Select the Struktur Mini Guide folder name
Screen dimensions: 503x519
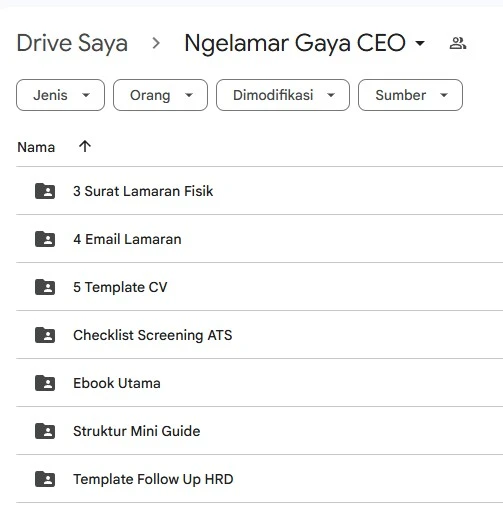point(137,431)
